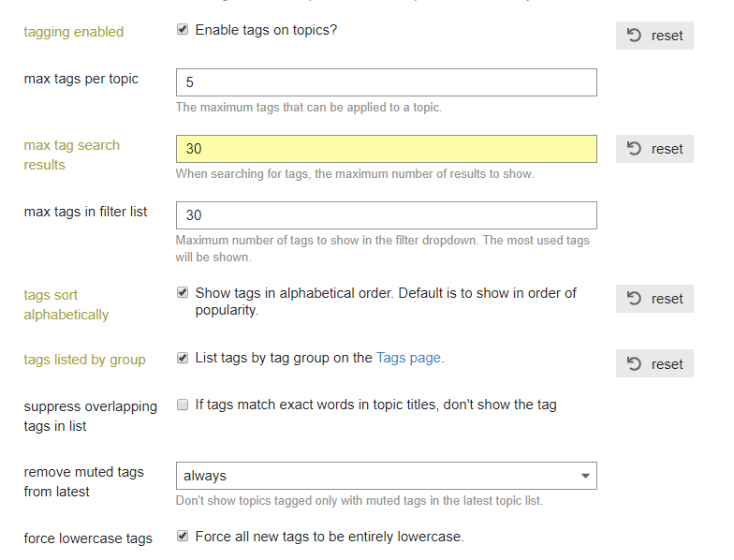734x560 pixels.
Task: Select the 'tags sort alphabetically' label
Action: pyautogui.click(x=66, y=305)
